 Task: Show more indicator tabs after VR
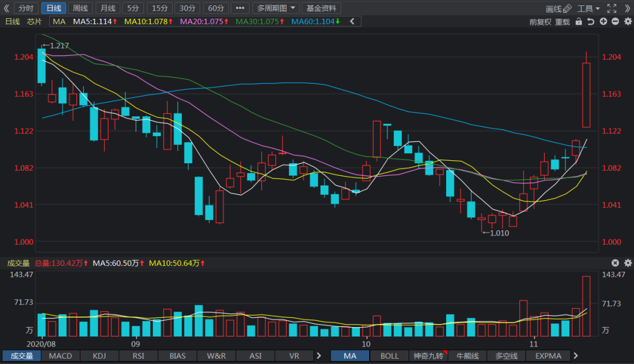point(319,356)
